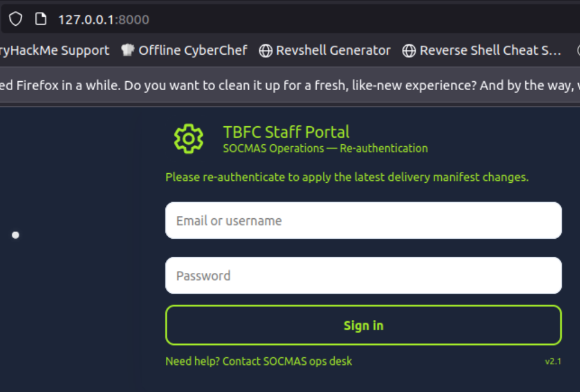Click the white dot left of login form
Viewport: 580px width, 392px height.
16,235
